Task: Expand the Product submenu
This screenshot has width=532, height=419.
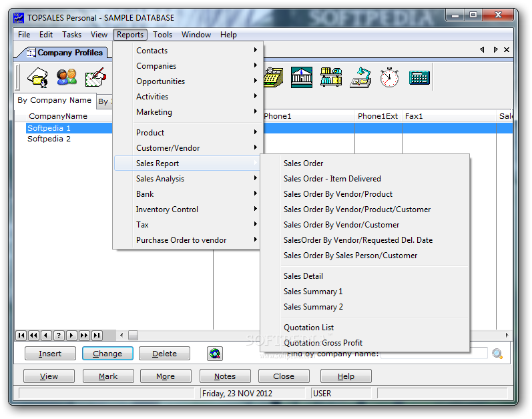Action: [188, 133]
